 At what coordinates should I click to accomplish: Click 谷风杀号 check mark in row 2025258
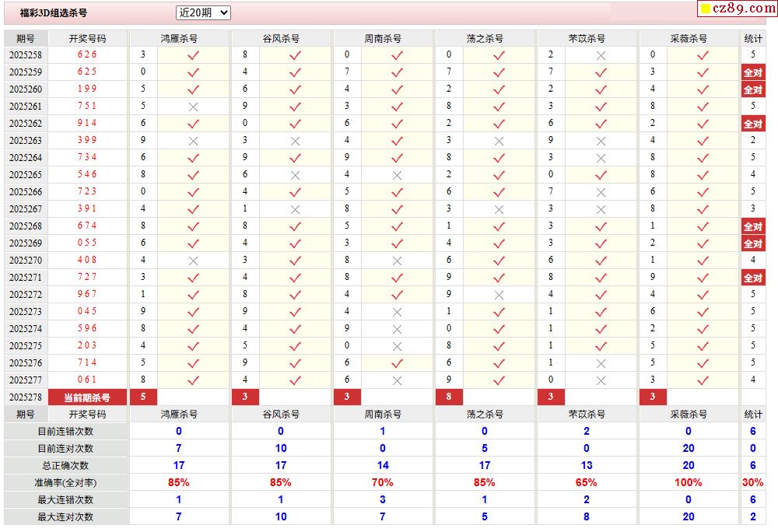(x=295, y=55)
